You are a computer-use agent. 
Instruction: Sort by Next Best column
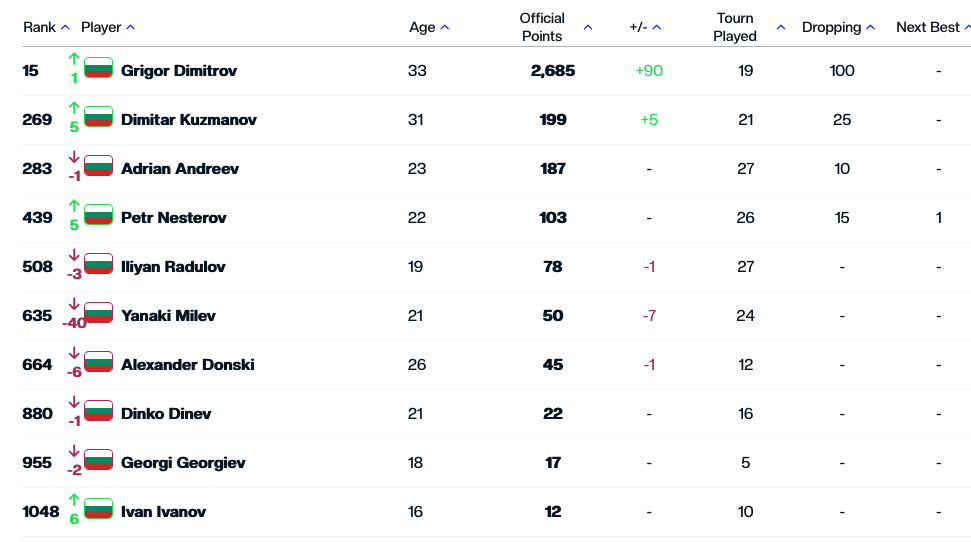933,28
